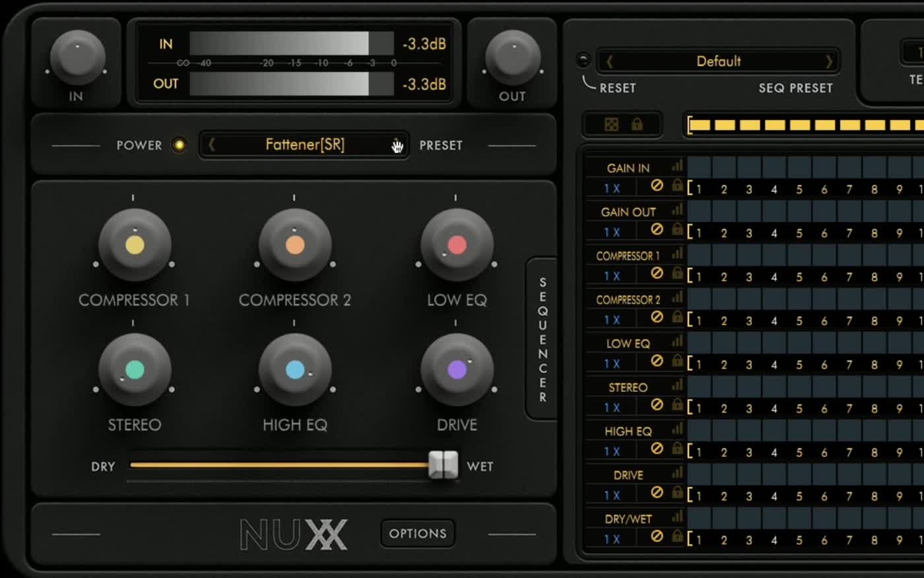The height and width of the screenshot is (578, 924).
Task: Click the yellow COMPRESSOR 1 knob
Action: (x=135, y=245)
